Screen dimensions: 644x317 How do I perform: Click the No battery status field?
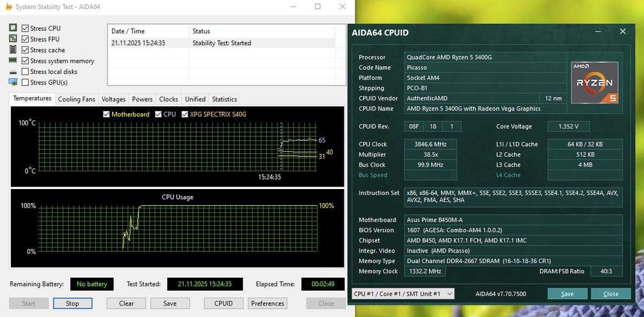pos(91,284)
